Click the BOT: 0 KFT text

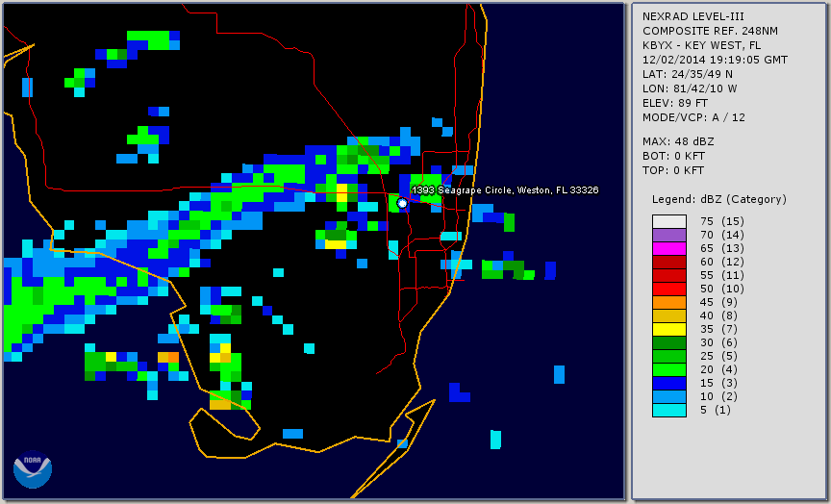point(673,156)
